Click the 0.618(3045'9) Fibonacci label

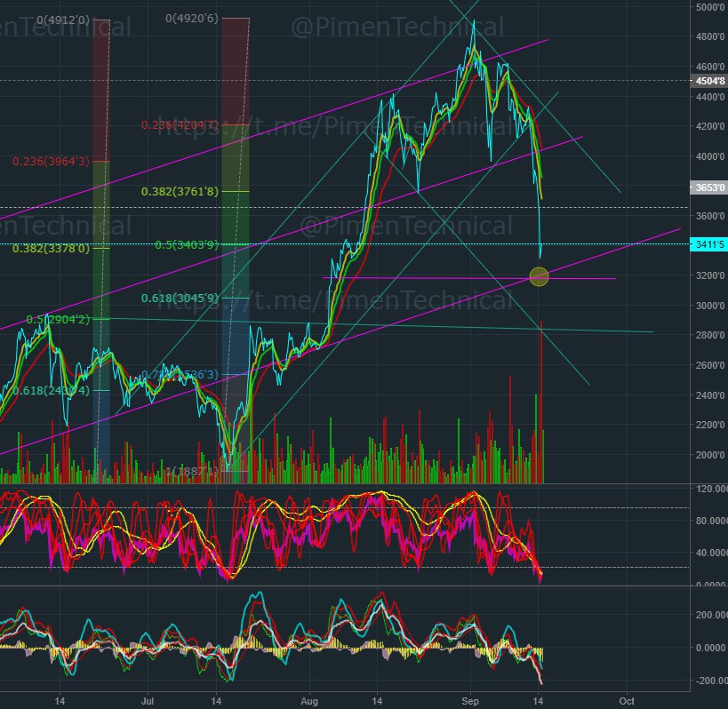pyautogui.click(x=180, y=298)
